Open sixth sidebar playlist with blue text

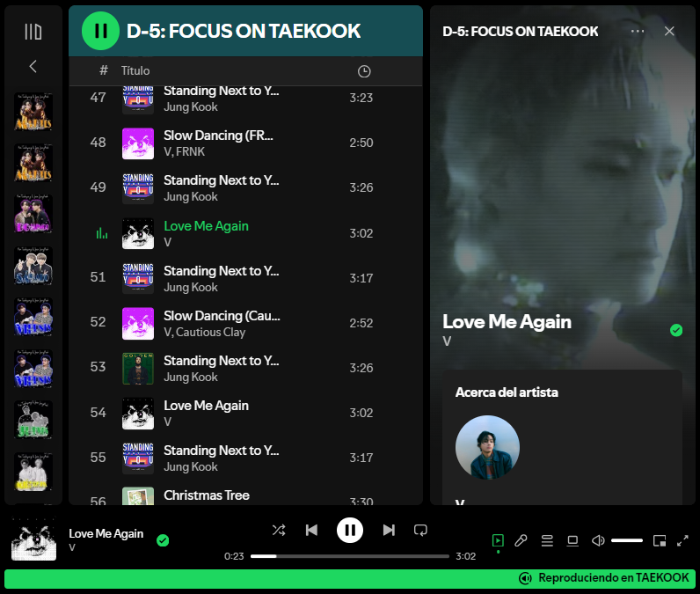point(33,369)
